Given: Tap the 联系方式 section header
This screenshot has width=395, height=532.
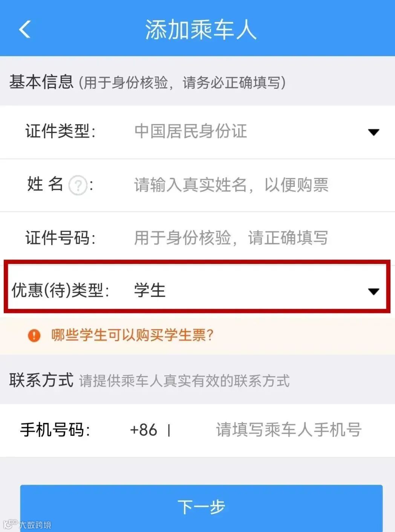Looking at the screenshot, I should pyautogui.click(x=41, y=380).
